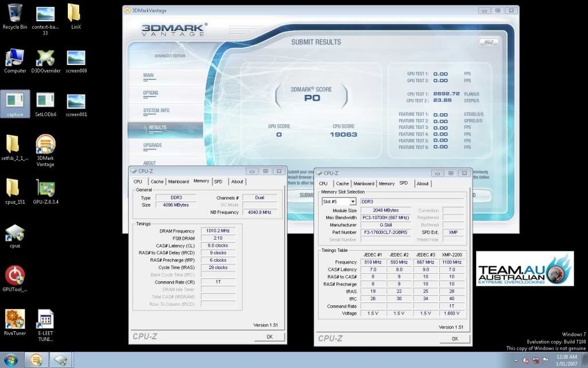Image resolution: width=588 pixels, height=368 pixels.
Task: Select the screen000 image file
Action: 76,60
